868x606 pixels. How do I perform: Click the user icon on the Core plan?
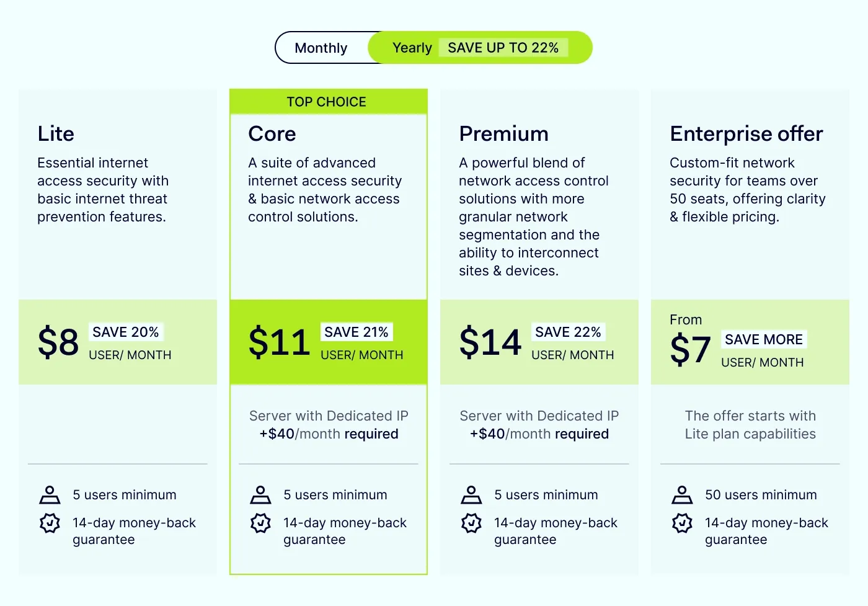tap(260, 494)
